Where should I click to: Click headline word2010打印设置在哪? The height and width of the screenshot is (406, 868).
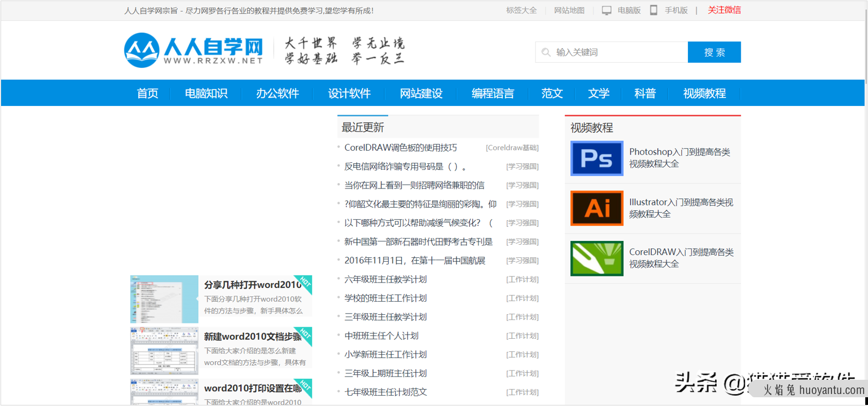click(252, 389)
